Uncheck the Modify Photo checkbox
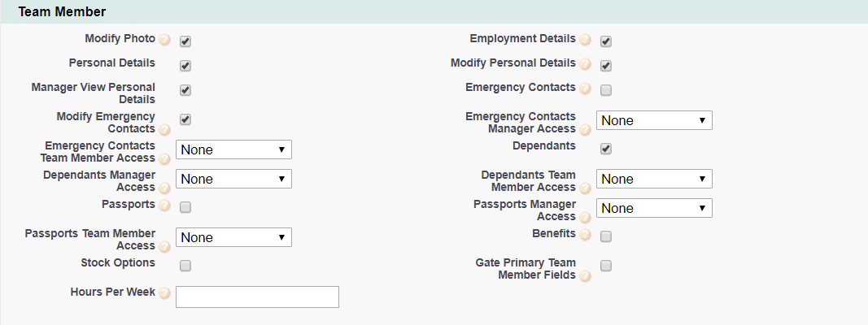The image size is (868, 325). (185, 41)
